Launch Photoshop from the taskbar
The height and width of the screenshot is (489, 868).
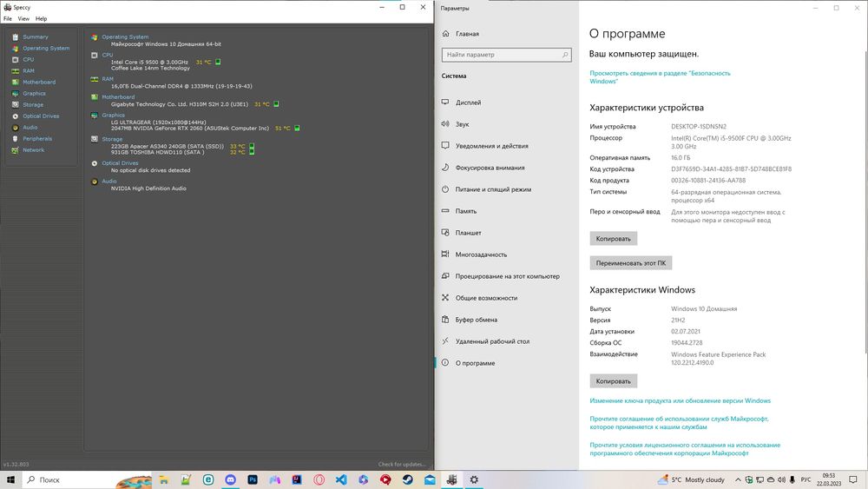[x=253, y=479]
